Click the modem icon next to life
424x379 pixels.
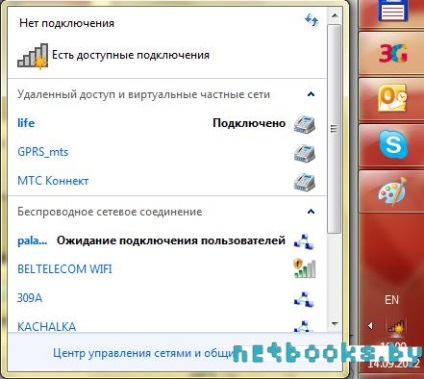304,124
